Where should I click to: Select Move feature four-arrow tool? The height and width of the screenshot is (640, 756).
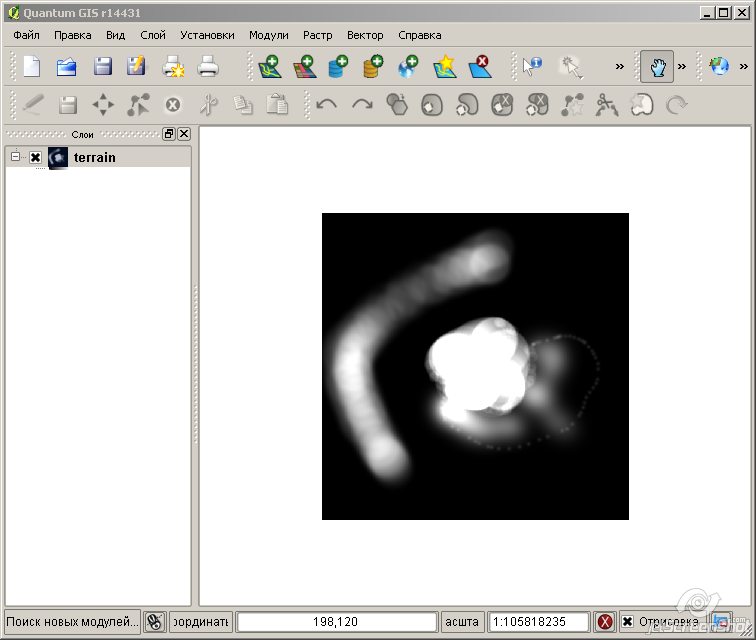[103, 105]
